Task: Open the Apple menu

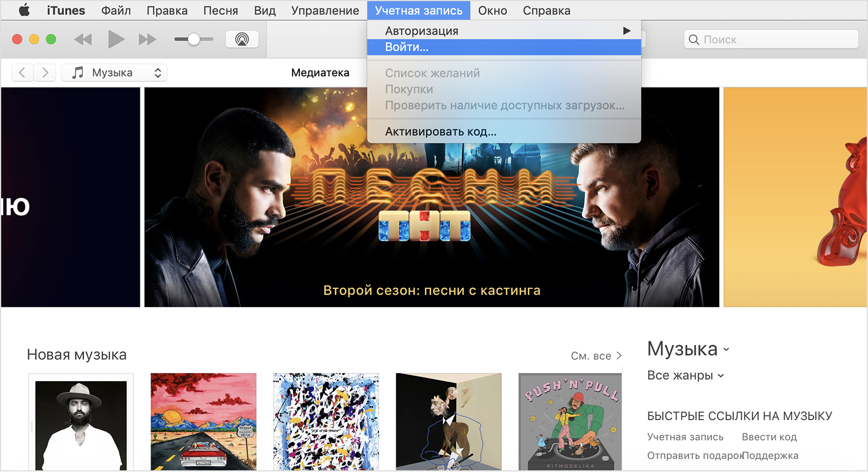Action: point(24,10)
